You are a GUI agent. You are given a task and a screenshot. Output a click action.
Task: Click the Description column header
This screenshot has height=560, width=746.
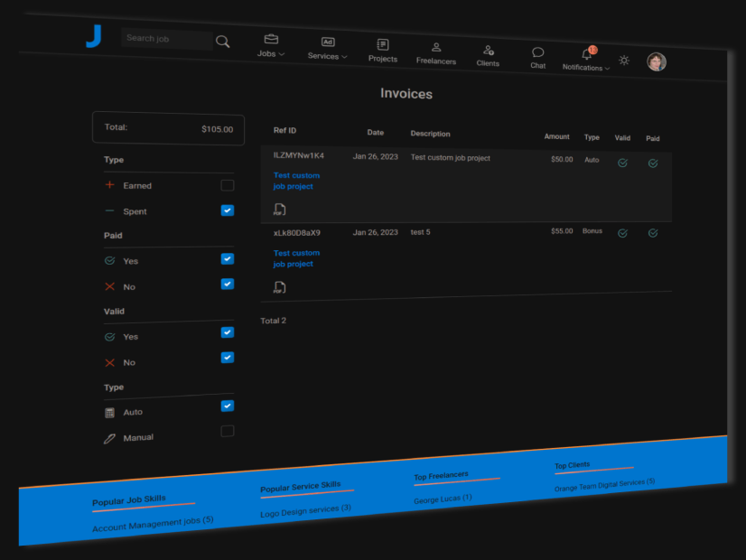pyautogui.click(x=430, y=134)
